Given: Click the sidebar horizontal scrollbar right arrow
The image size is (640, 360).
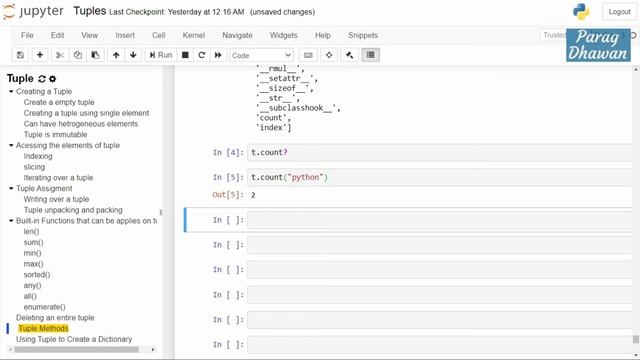Looking at the screenshot, I should point(153,350).
